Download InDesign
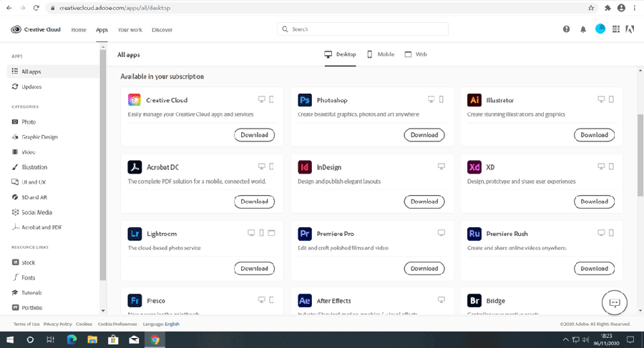Screen dimensions: 644x348 (424, 202)
